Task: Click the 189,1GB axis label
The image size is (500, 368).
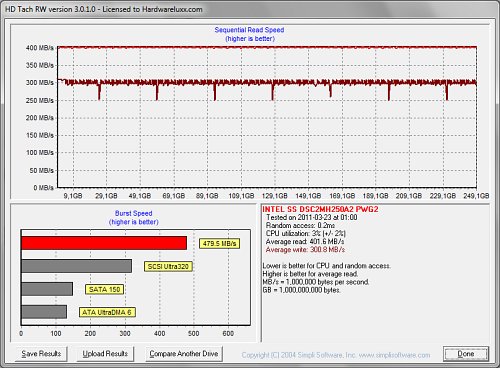Action: pos(375,196)
